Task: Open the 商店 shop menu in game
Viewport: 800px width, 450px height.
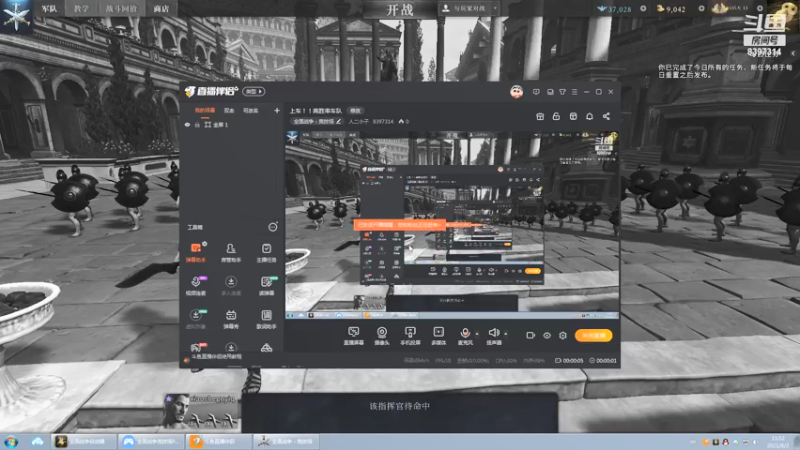Action: pyautogui.click(x=161, y=9)
